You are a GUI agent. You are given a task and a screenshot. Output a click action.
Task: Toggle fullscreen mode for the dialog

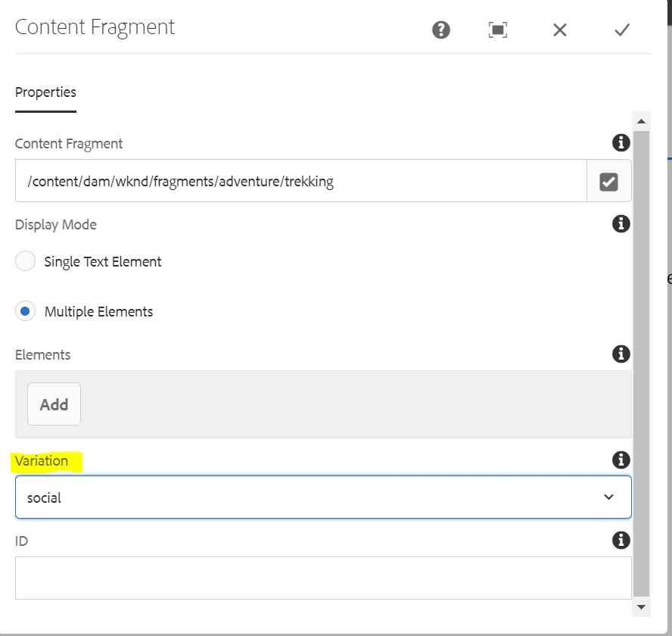pos(497,30)
